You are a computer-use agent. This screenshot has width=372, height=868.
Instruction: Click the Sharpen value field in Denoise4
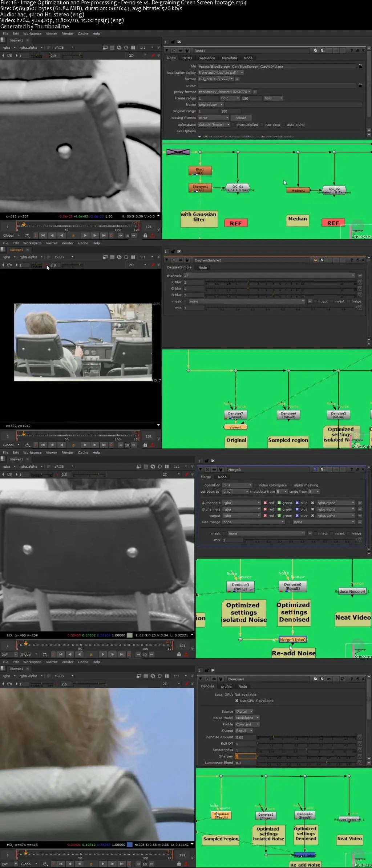[246, 756]
